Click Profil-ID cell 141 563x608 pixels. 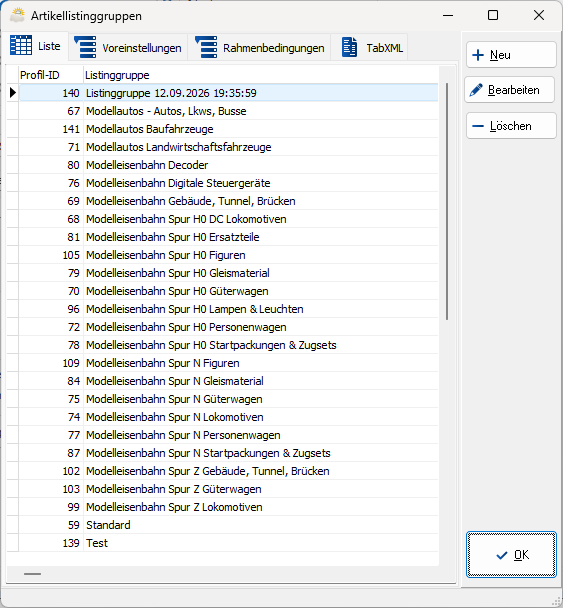click(x=51, y=129)
